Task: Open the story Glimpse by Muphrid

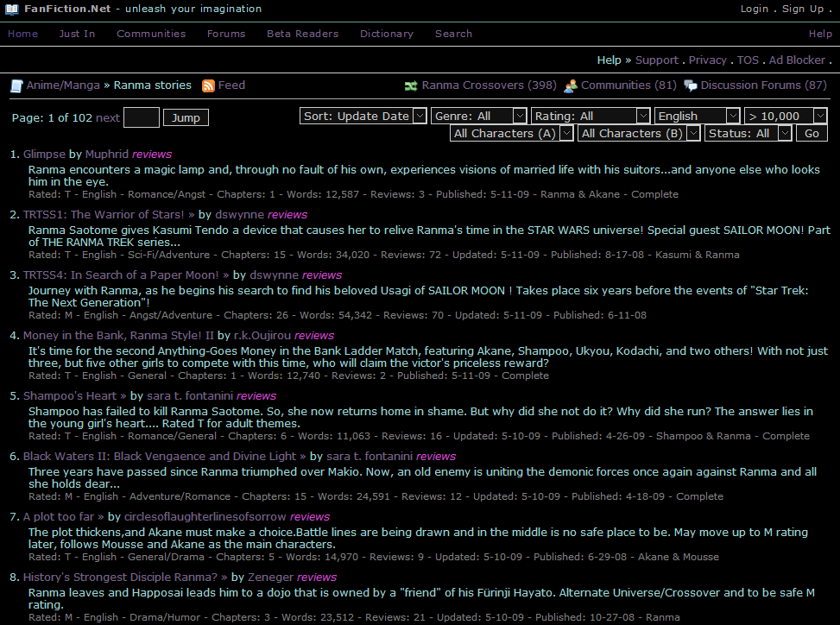Action: pyautogui.click(x=44, y=154)
